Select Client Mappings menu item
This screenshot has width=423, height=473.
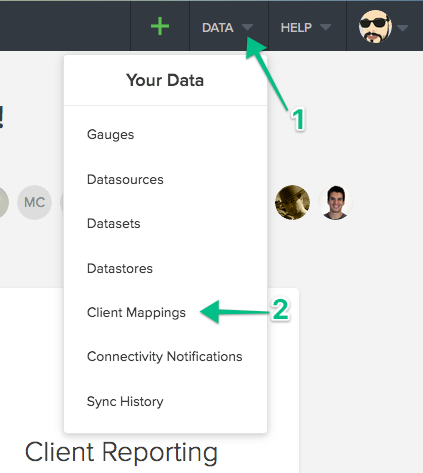136,313
